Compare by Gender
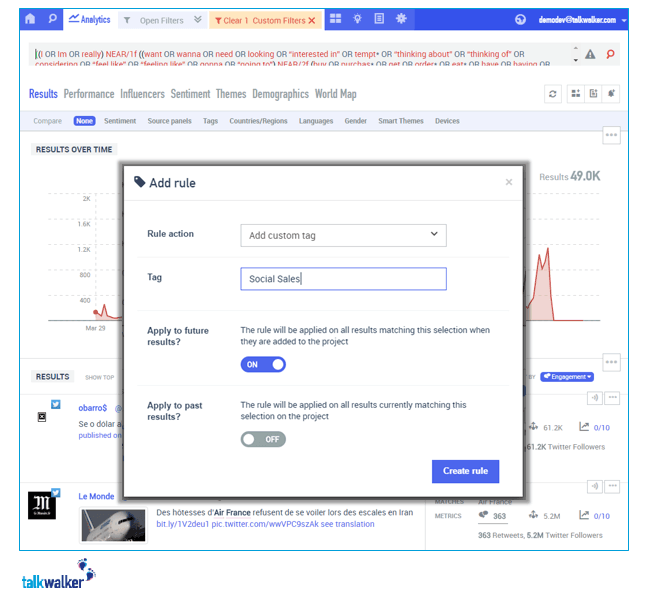664x601 pixels. (355, 121)
